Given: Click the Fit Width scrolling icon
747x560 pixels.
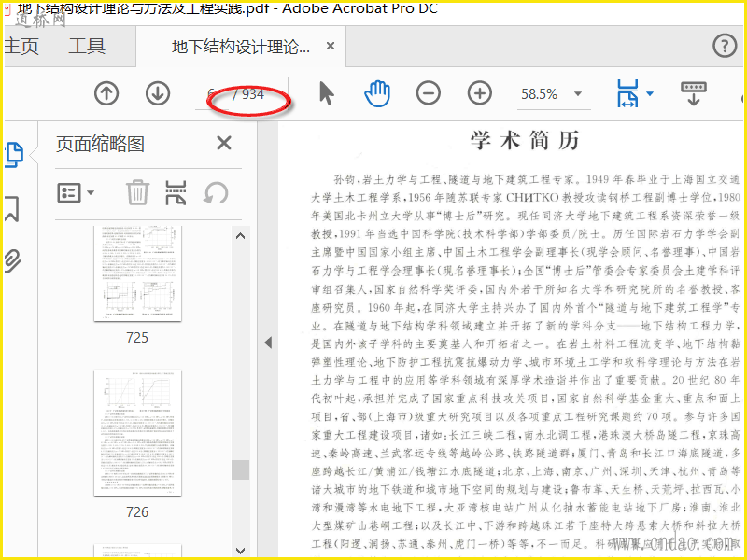Looking at the screenshot, I should 627,93.
